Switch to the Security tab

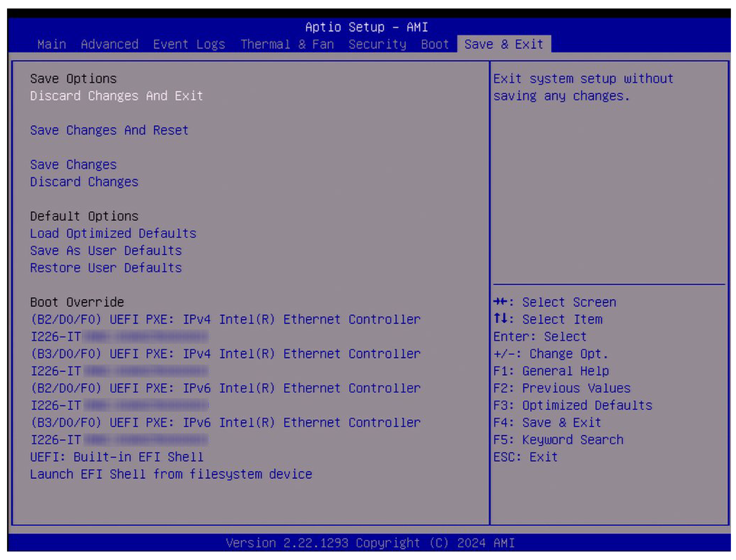[377, 44]
